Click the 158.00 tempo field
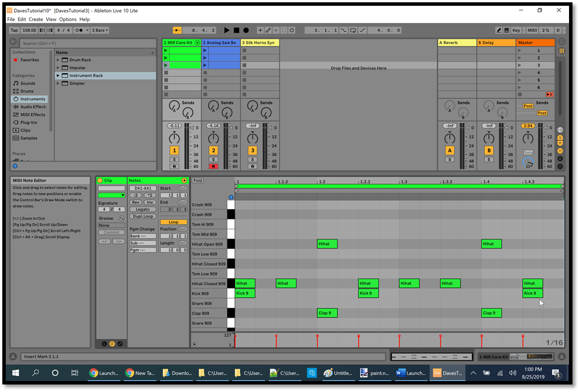 [x=29, y=31]
